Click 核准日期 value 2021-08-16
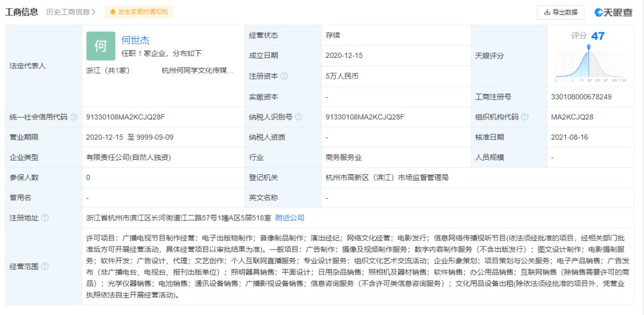Viewport: 644px width, 315px height. pyautogui.click(x=569, y=137)
